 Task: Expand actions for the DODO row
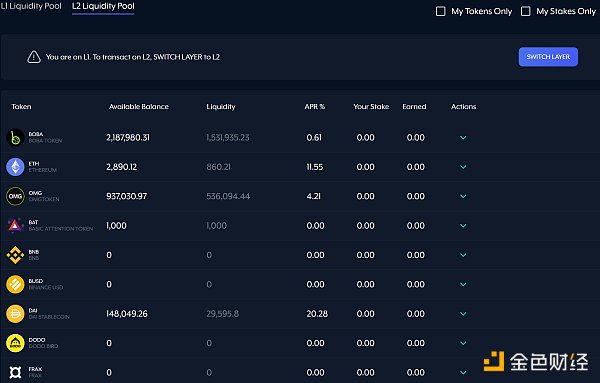pos(463,343)
